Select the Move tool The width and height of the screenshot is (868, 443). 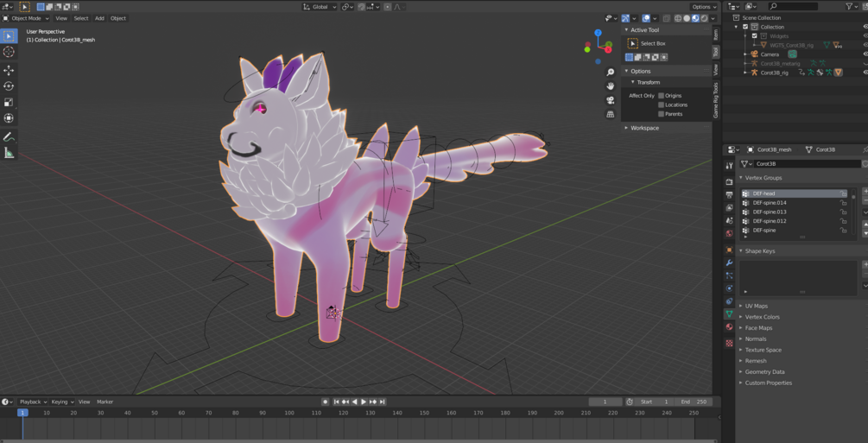point(9,70)
